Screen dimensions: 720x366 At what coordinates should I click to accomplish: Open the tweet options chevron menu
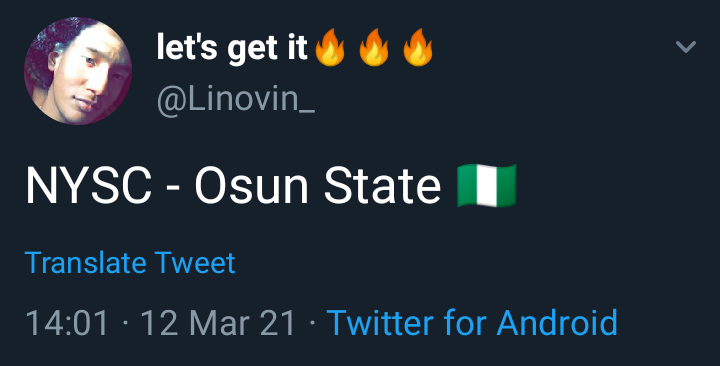(x=686, y=47)
